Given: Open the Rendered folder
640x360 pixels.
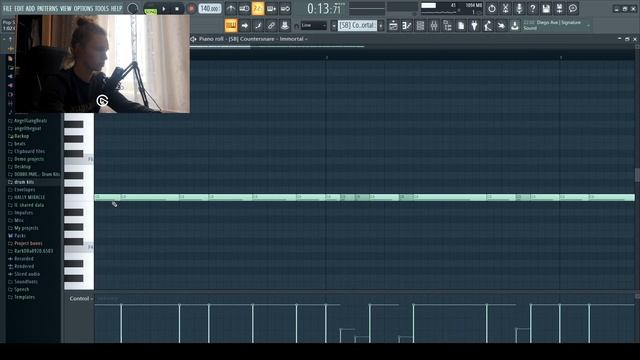Looking at the screenshot, I should pyautogui.click(x=24, y=266).
